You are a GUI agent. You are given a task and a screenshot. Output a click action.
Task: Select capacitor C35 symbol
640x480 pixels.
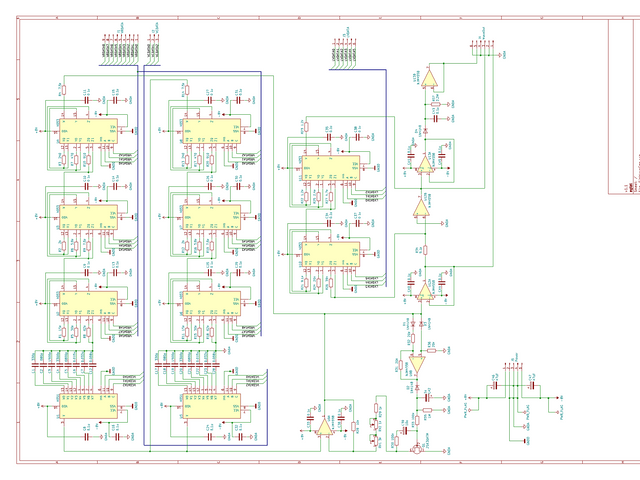(328, 137)
